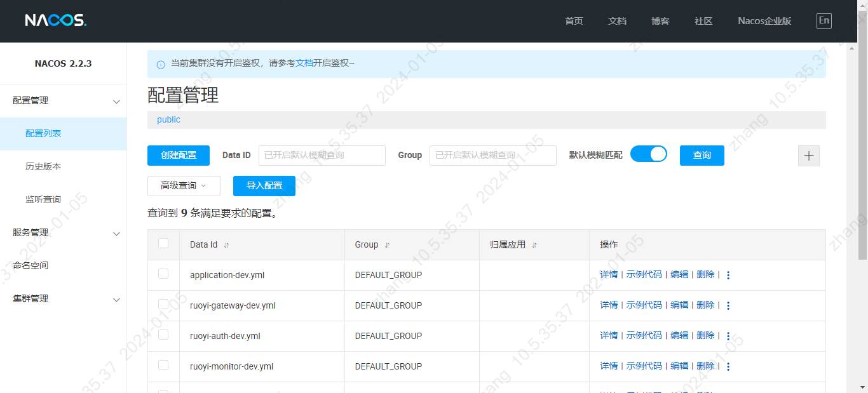Sort by Group column icon

[x=387, y=245]
